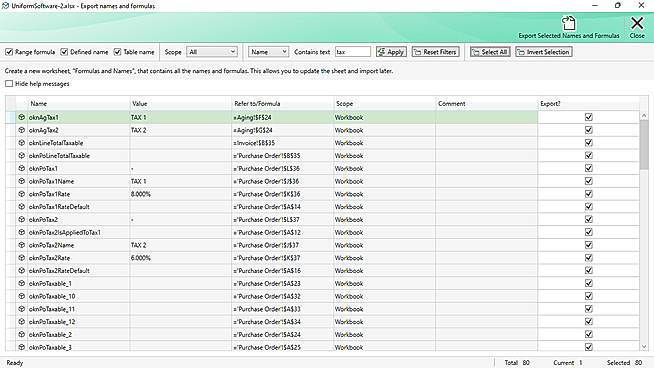654x368 pixels.
Task: Sort by the Value column header
Action: (181, 103)
